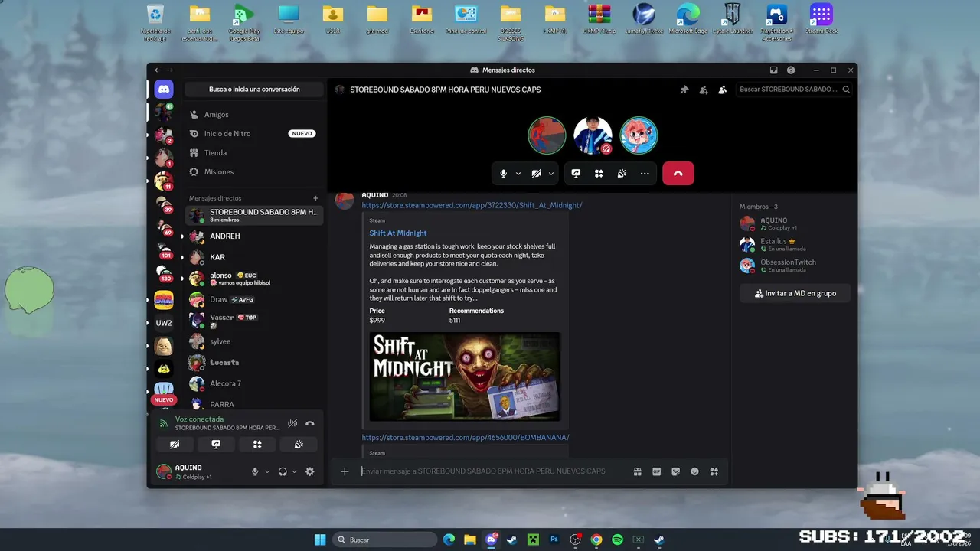Open user settings gear
The height and width of the screenshot is (551, 980).
[310, 472]
